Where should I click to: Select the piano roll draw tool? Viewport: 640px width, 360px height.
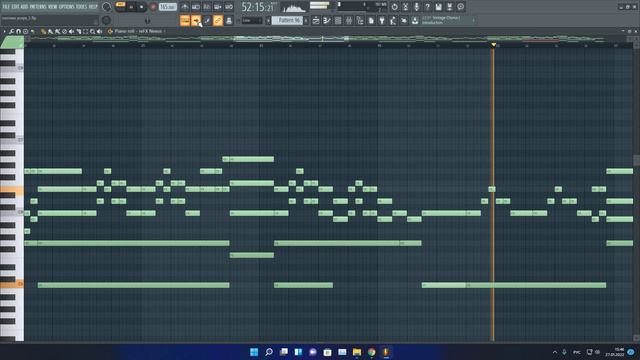[x=43, y=31]
